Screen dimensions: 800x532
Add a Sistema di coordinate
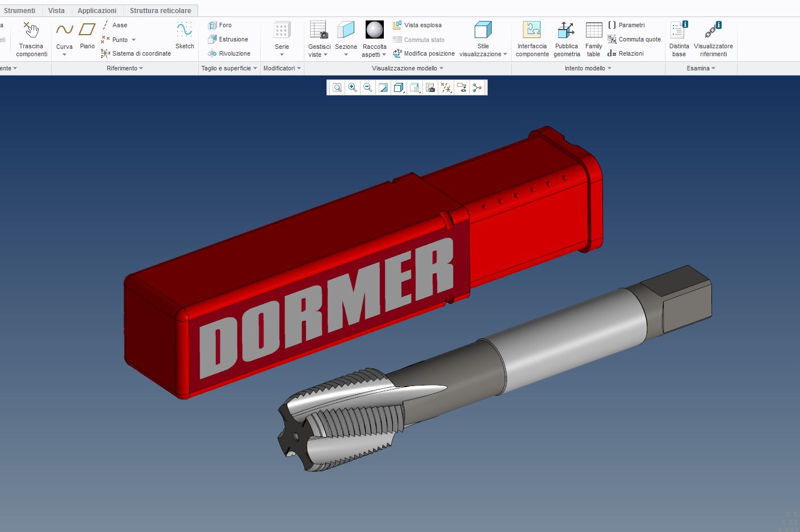click(136, 53)
